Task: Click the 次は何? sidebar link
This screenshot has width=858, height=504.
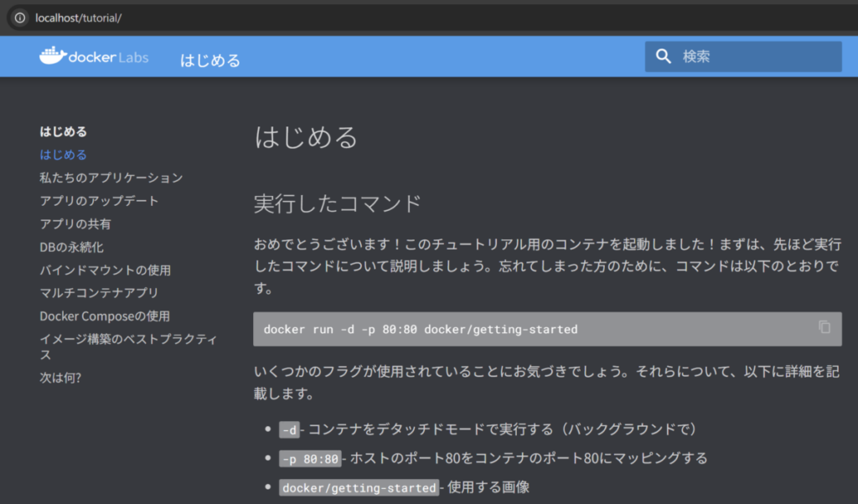Action: pyautogui.click(x=60, y=378)
